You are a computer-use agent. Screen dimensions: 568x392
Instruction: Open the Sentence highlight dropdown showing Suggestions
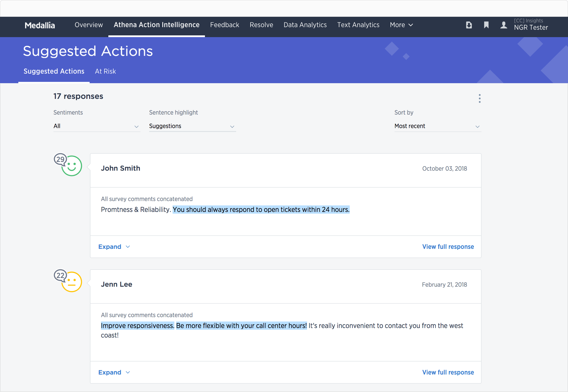coord(192,126)
